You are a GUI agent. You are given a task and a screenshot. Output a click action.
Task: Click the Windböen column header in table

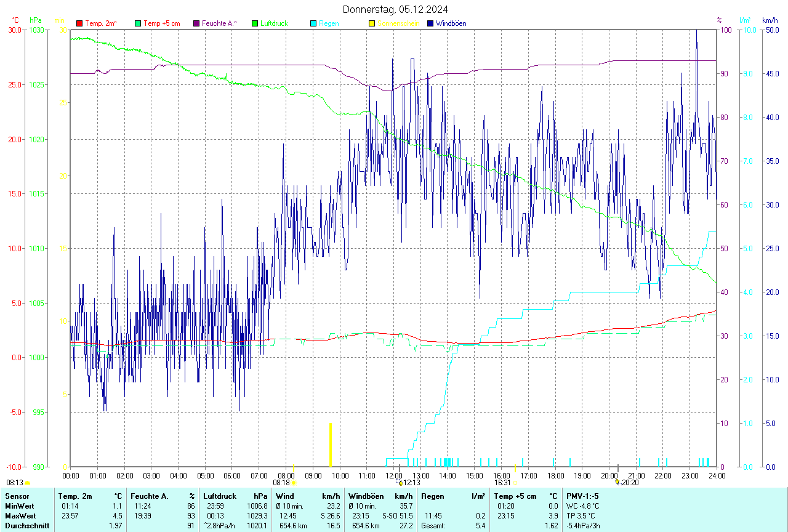[365, 496]
